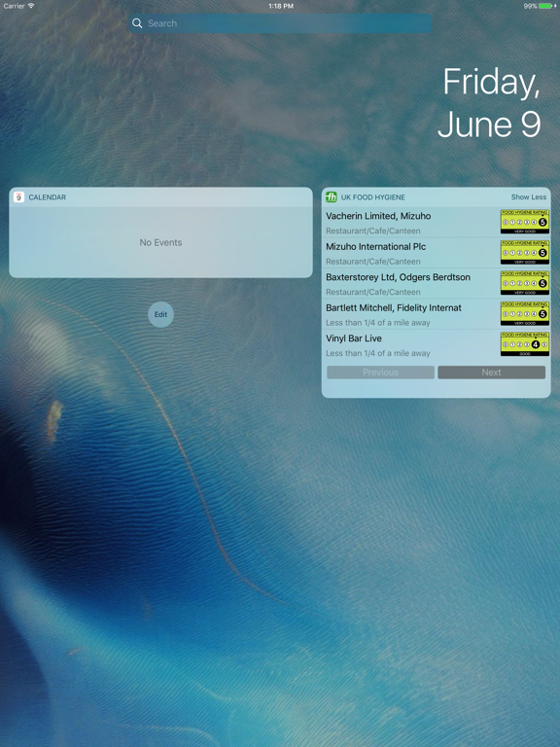This screenshot has width=560, height=747.
Task: Tap the 99% battery percentage
Action: [x=530, y=6]
